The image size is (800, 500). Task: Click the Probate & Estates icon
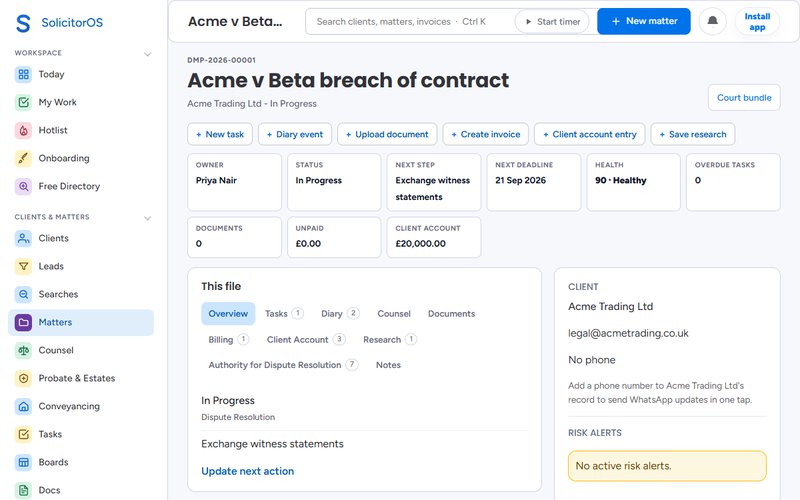coord(23,379)
